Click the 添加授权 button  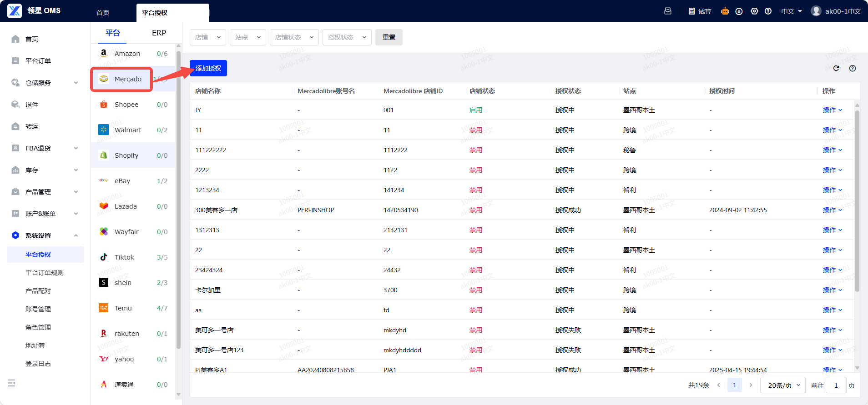coord(208,68)
